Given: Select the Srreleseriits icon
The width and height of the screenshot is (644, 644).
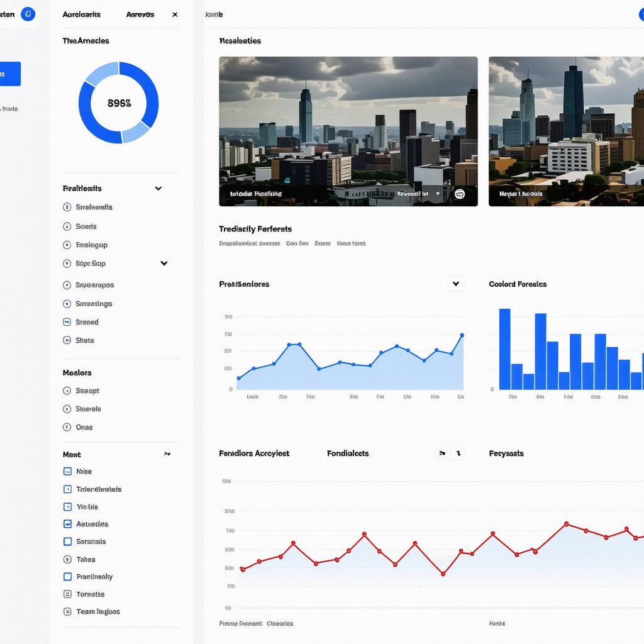Looking at the screenshot, I should [x=67, y=207].
